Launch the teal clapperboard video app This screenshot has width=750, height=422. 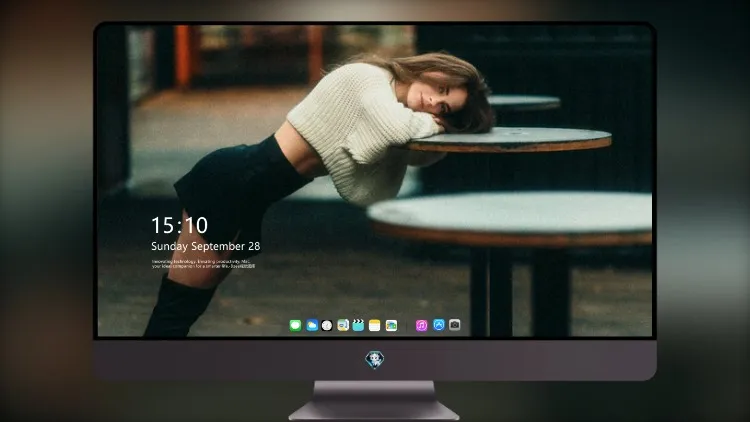click(x=358, y=326)
